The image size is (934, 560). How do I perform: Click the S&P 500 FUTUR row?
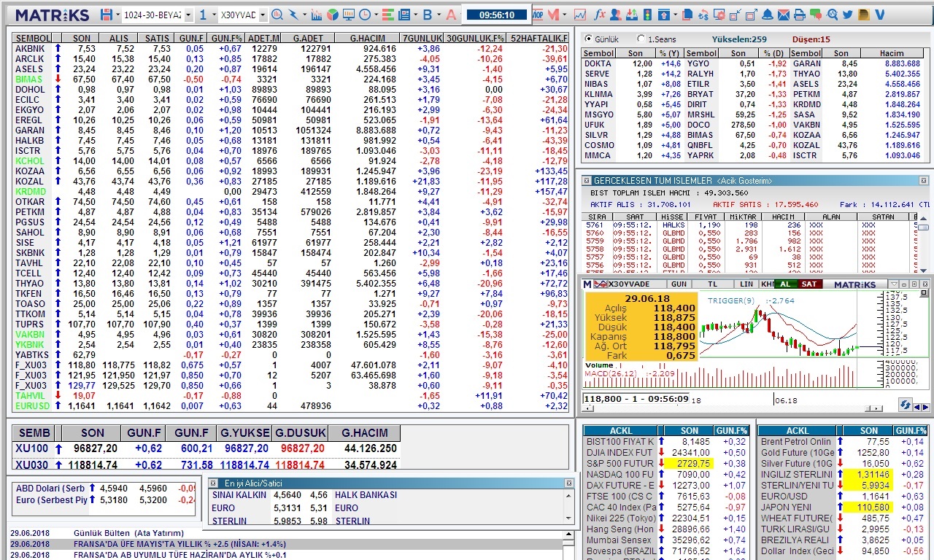(x=667, y=463)
